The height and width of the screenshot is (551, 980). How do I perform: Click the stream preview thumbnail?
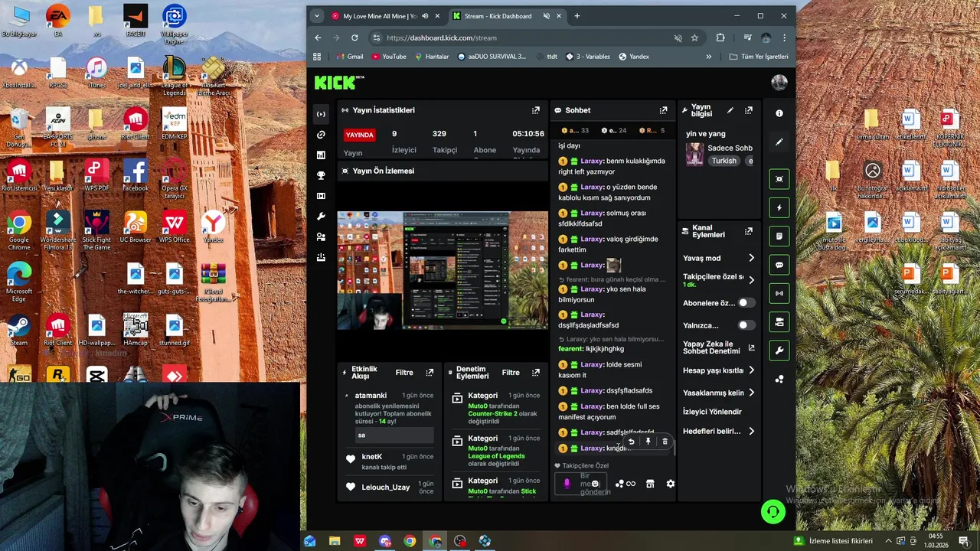pos(443,271)
